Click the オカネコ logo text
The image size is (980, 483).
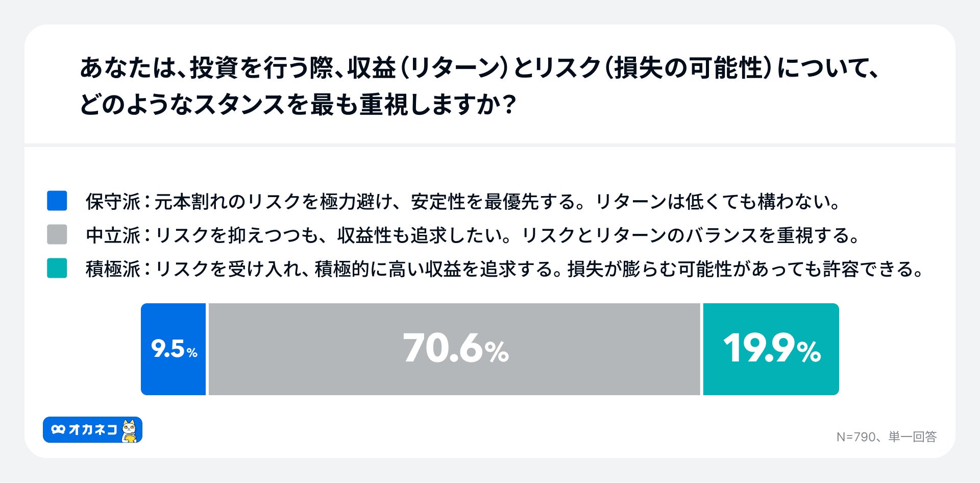coord(93,430)
